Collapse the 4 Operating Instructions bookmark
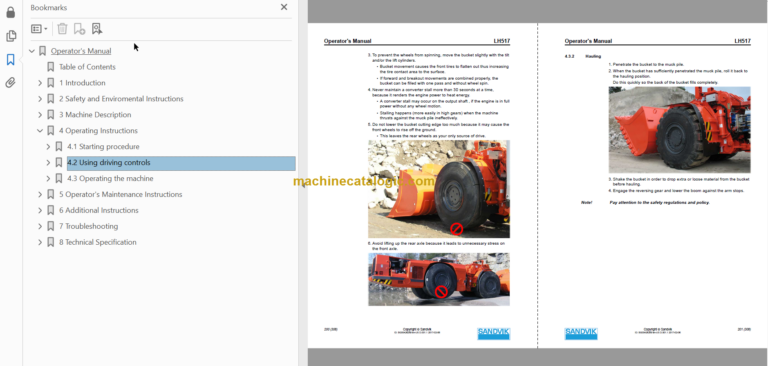 [40, 130]
